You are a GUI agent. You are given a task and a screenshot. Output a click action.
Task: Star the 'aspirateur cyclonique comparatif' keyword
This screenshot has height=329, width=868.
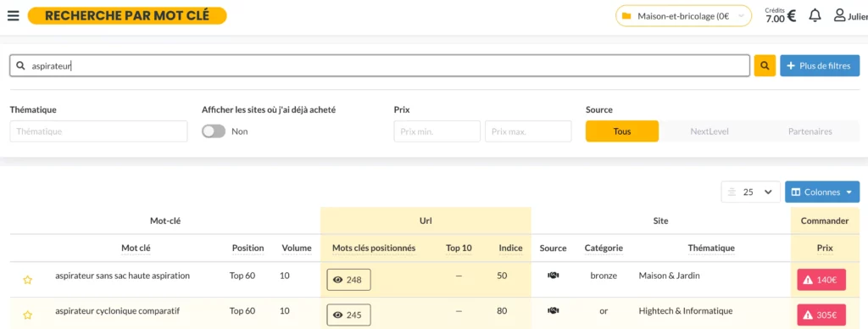pos(28,315)
